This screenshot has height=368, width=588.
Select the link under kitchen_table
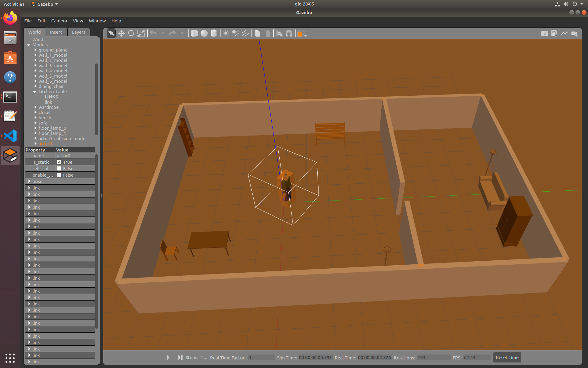coord(48,102)
